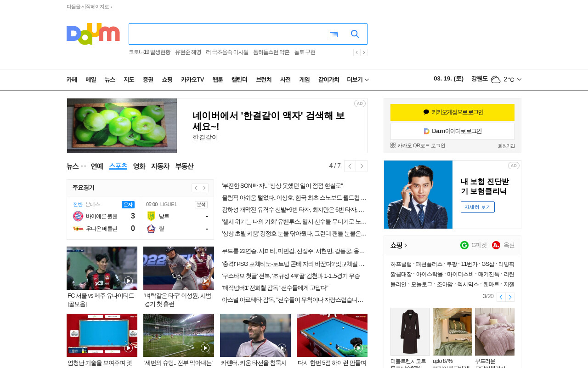Open 웹툰 in the service menu

(218, 80)
